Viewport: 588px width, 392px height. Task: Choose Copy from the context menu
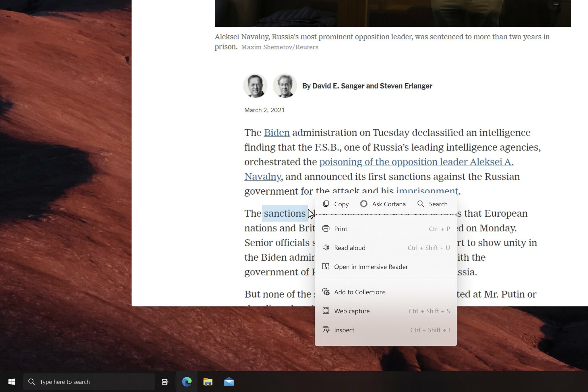pos(336,204)
